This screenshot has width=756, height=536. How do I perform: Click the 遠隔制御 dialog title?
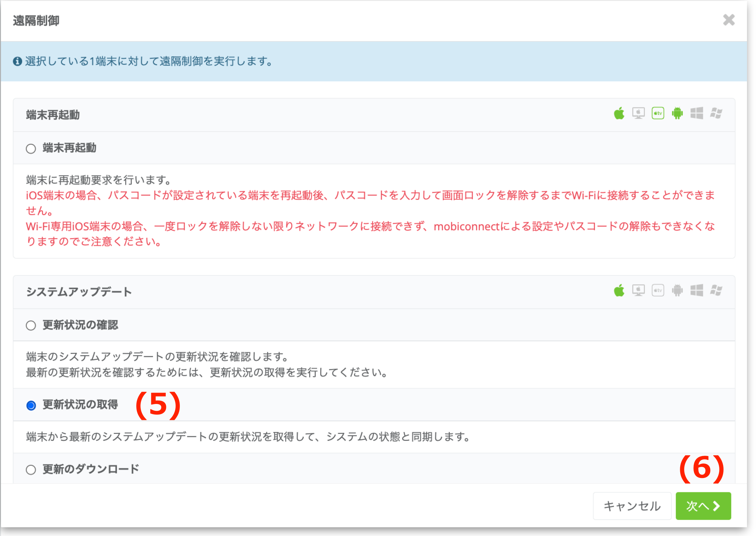pos(36,20)
